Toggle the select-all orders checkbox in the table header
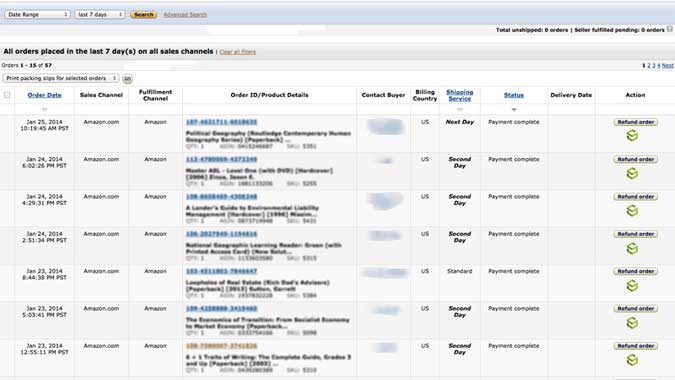The height and width of the screenshot is (380, 675). coord(7,95)
